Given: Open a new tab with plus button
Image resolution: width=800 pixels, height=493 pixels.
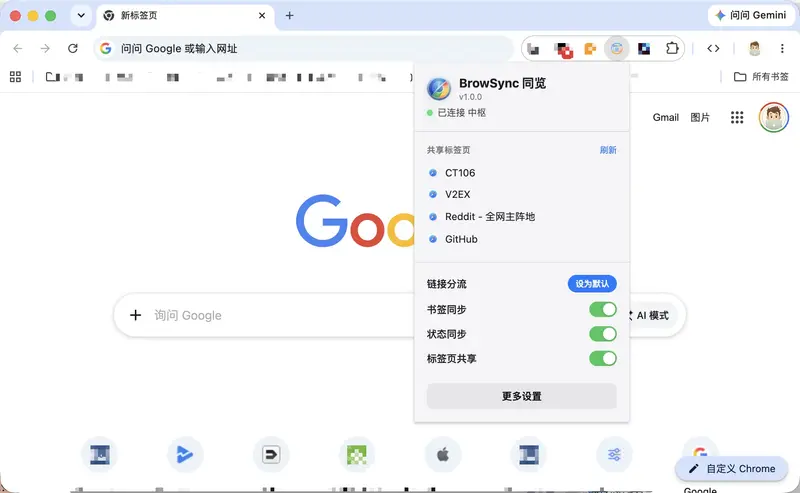Looking at the screenshot, I should [x=289, y=15].
